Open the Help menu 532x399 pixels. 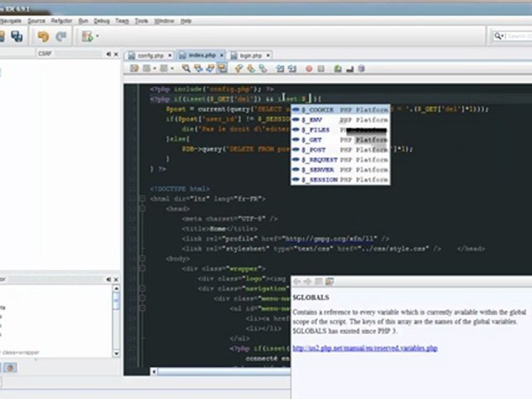(186, 21)
